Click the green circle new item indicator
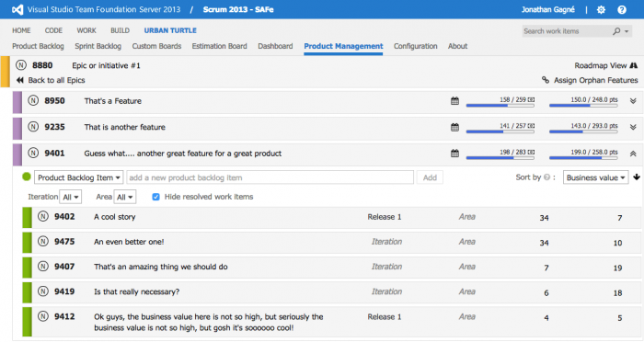This screenshot has height=342, width=644. 27,177
